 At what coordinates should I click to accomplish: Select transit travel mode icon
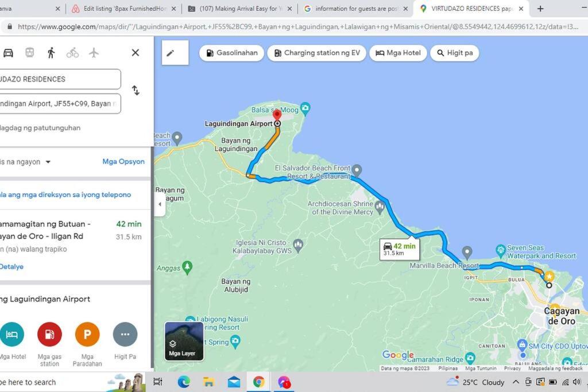[x=30, y=53]
